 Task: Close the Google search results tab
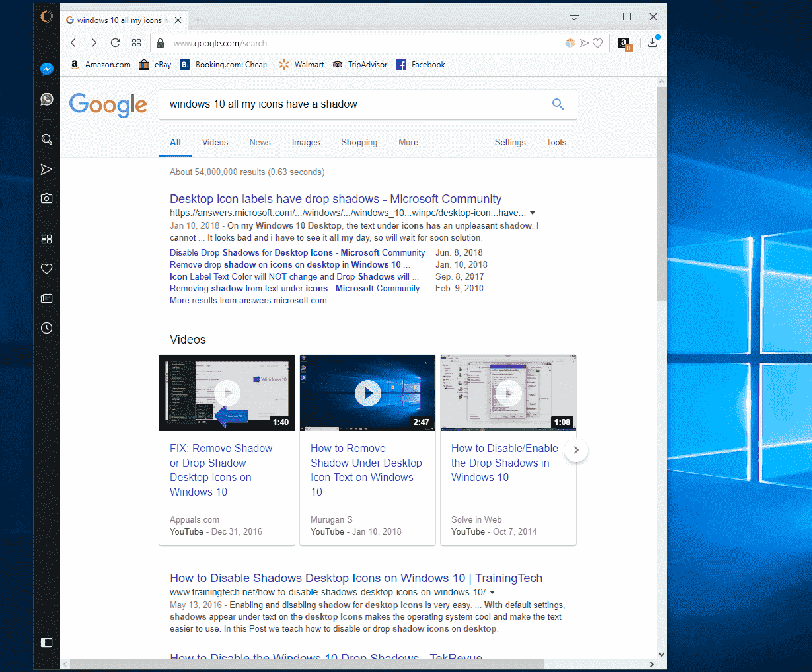178,20
